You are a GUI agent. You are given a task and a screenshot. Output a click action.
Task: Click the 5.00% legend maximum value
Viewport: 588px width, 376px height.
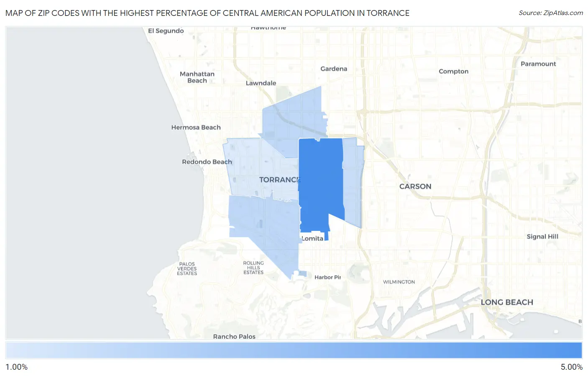(572, 367)
